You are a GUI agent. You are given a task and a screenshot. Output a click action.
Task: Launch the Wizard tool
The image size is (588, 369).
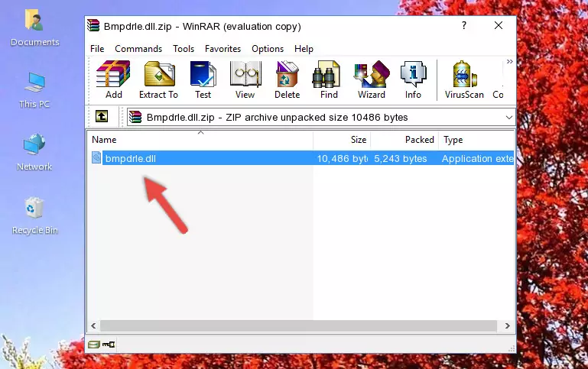(x=372, y=79)
